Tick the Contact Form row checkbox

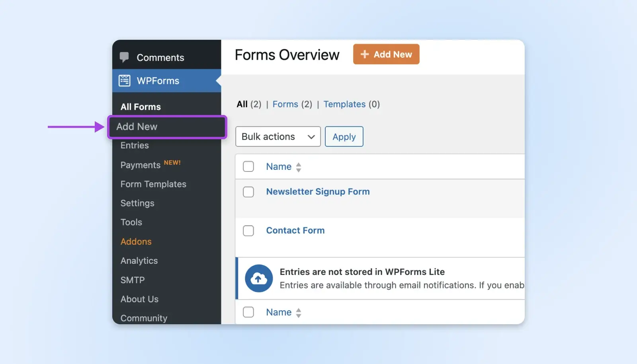(x=248, y=231)
